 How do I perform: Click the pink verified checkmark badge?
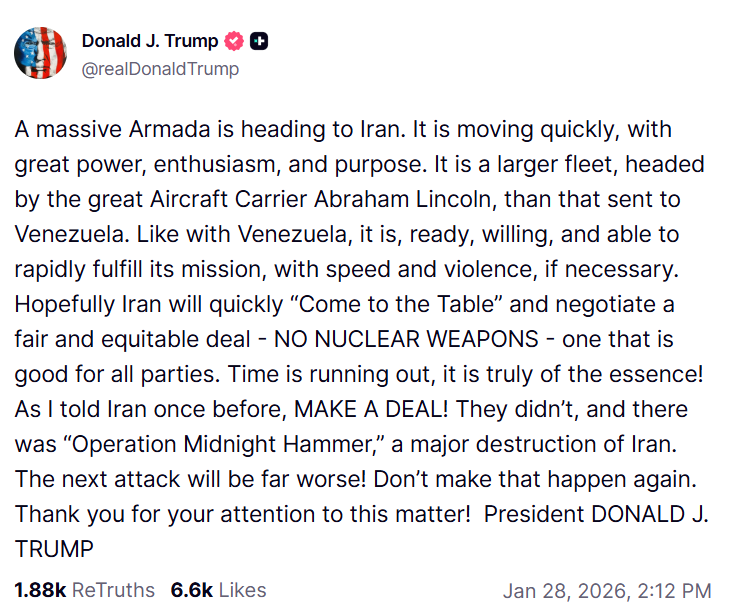(236, 42)
